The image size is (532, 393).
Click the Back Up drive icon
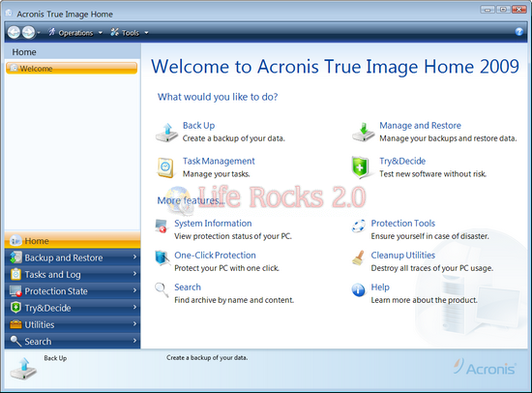tap(166, 133)
